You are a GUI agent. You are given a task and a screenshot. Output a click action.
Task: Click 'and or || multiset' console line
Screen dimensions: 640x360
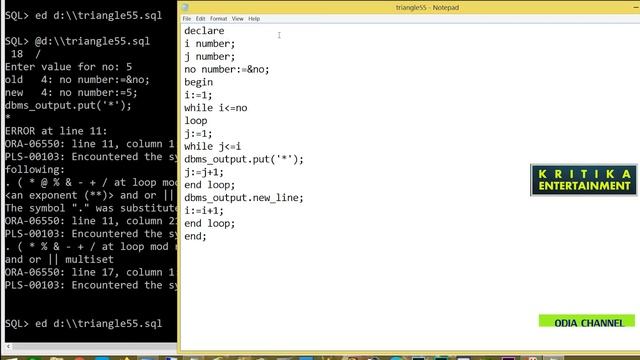click(60, 259)
